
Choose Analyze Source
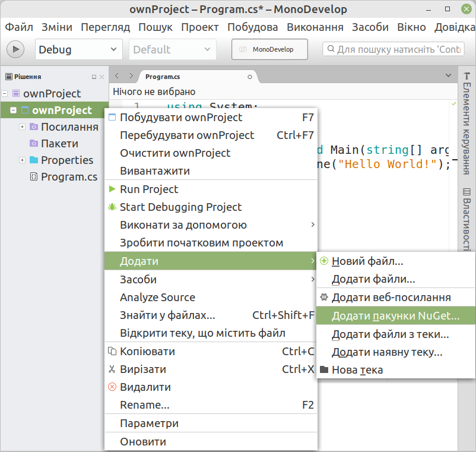[211, 298]
